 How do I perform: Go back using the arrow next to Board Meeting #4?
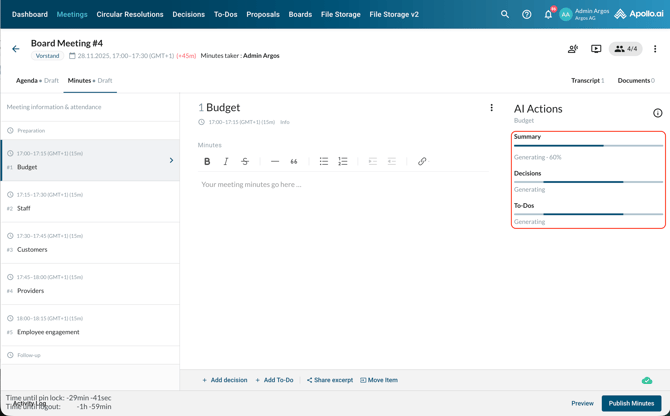[16, 49]
